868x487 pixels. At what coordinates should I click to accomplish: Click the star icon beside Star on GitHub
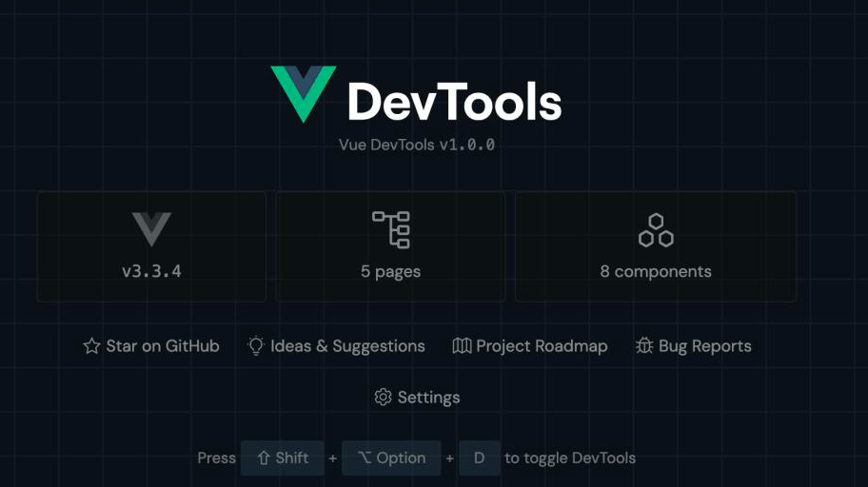coord(92,346)
